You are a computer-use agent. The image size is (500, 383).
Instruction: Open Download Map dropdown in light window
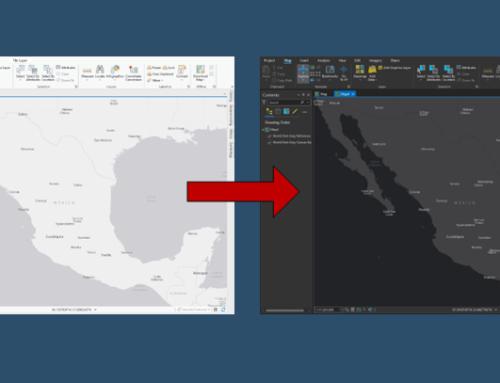pyautogui.click(x=200, y=80)
